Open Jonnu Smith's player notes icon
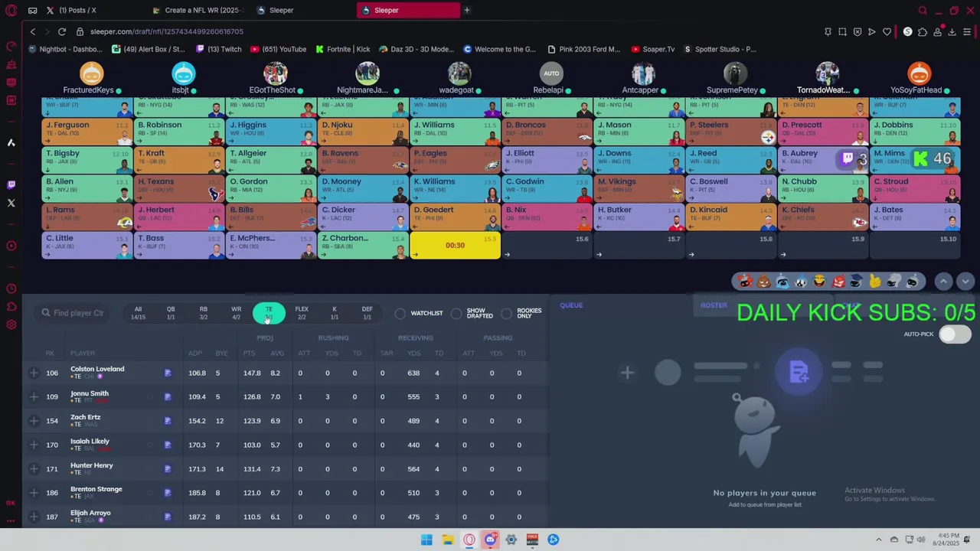Viewport: 980px width, 551px height. (168, 397)
